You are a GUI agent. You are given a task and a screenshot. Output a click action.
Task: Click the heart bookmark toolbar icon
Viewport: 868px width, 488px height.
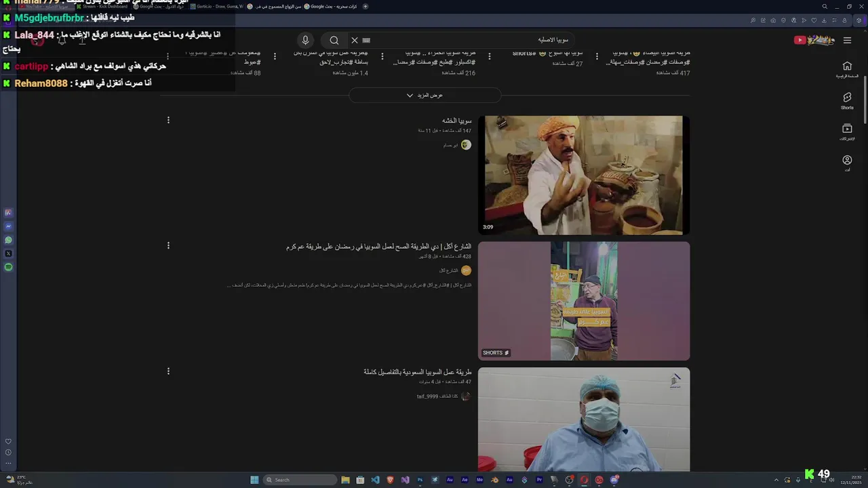coord(814,20)
